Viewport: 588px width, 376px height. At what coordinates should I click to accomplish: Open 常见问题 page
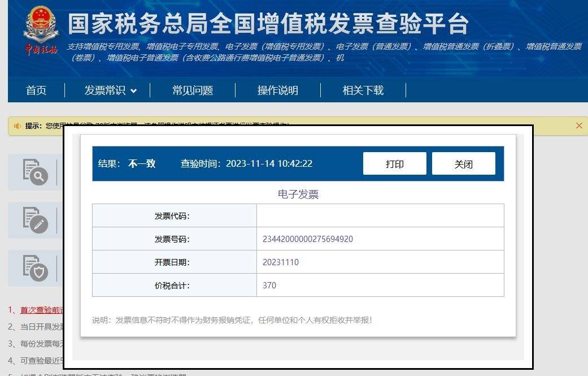tap(193, 90)
